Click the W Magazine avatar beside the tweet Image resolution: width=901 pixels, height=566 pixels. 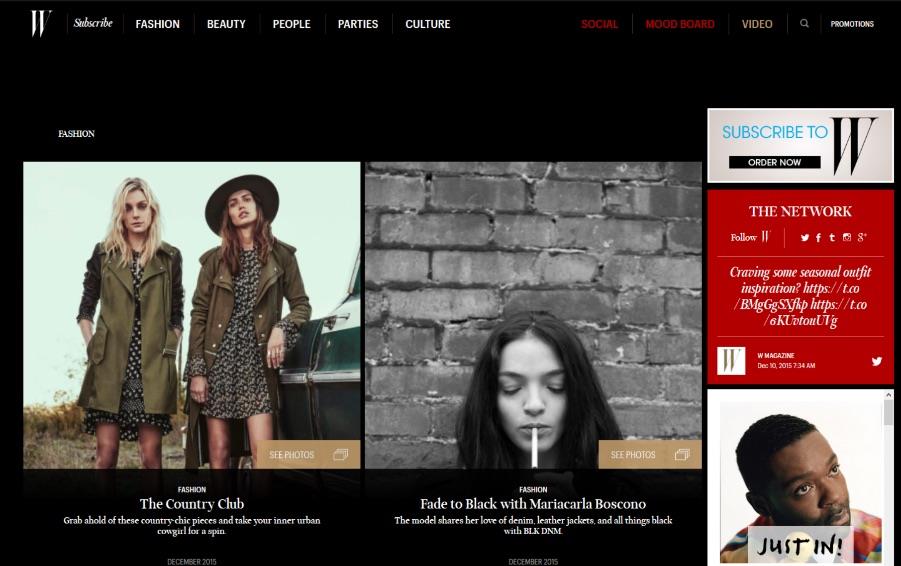pos(731,360)
